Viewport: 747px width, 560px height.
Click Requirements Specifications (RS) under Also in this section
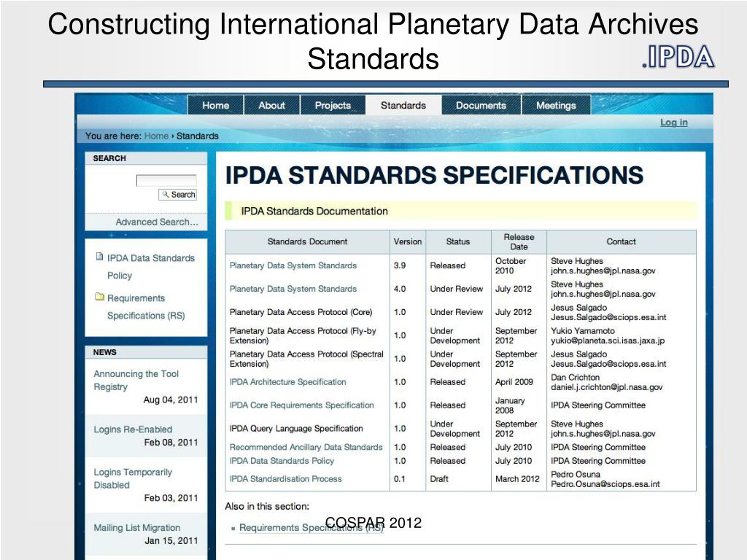[x=311, y=528]
